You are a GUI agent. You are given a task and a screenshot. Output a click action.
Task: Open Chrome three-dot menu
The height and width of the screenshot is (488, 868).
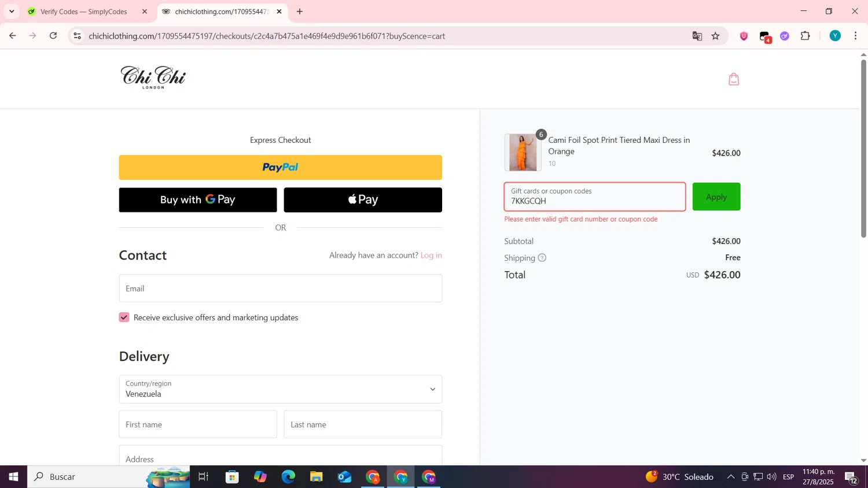(856, 36)
